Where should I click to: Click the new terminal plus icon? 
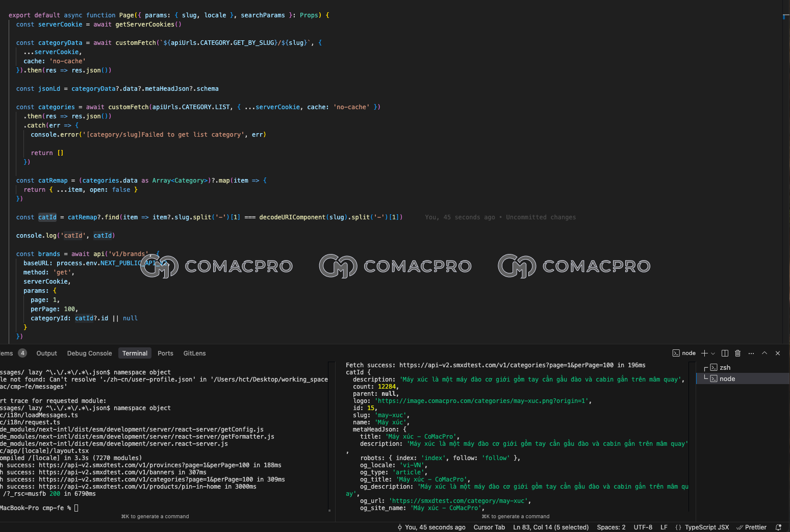(704, 353)
